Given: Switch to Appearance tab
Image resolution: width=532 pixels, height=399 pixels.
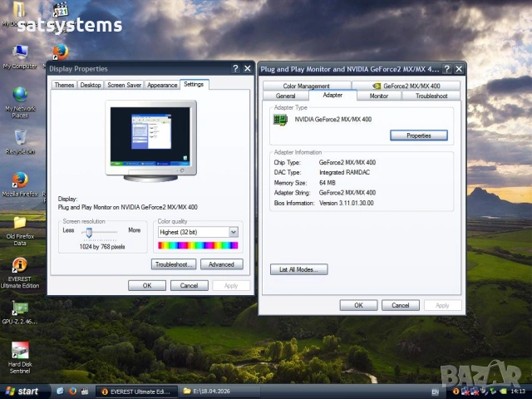Looking at the screenshot, I should (x=162, y=85).
